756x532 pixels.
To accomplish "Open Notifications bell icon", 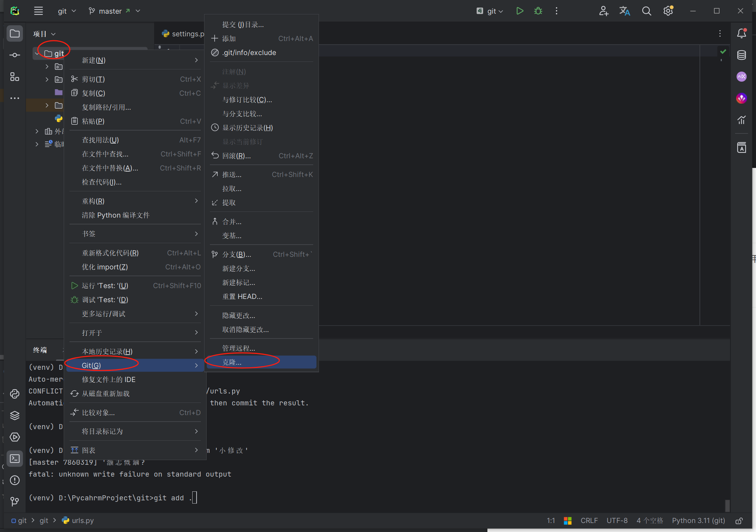I will pyautogui.click(x=742, y=33).
